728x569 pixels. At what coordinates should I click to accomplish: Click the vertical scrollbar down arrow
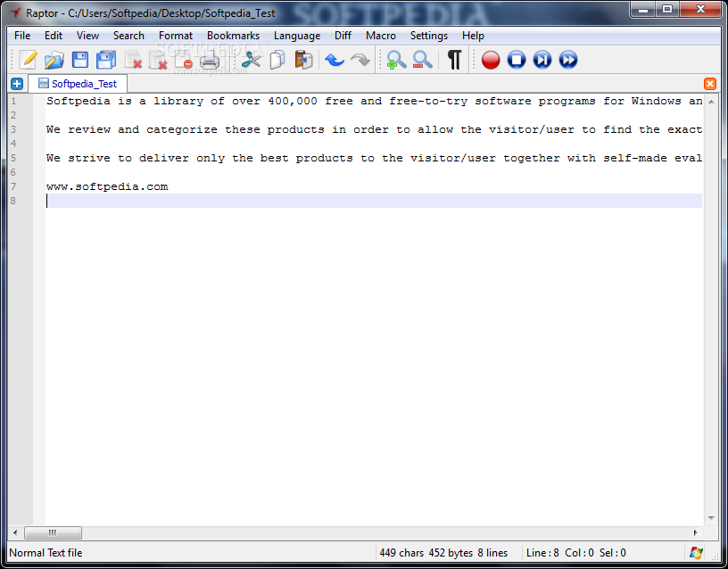tap(711, 518)
